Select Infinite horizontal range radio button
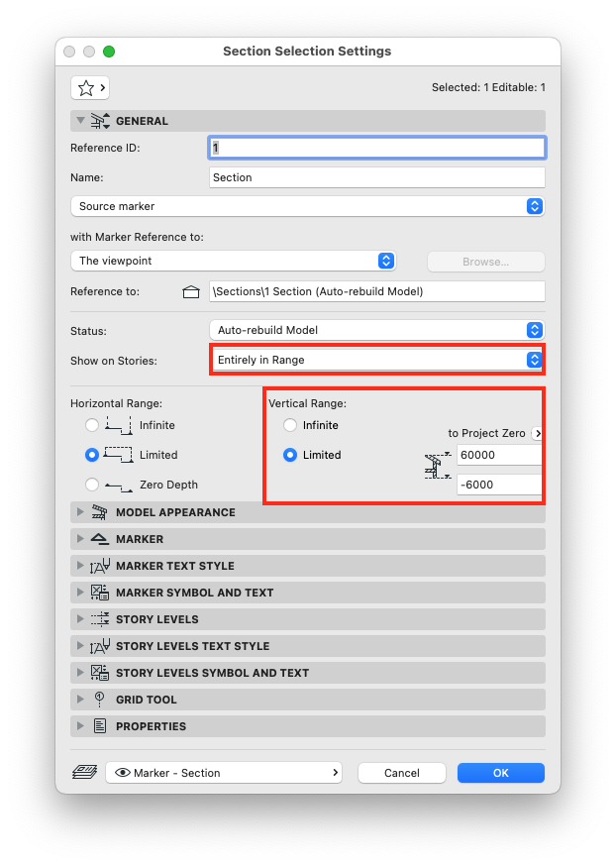This screenshot has width=616, height=867. pyautogui.click(x=92, y=425)
